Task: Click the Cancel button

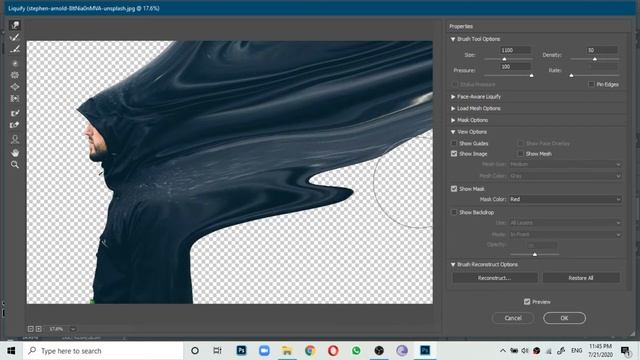Action: [x=513, y=318]
